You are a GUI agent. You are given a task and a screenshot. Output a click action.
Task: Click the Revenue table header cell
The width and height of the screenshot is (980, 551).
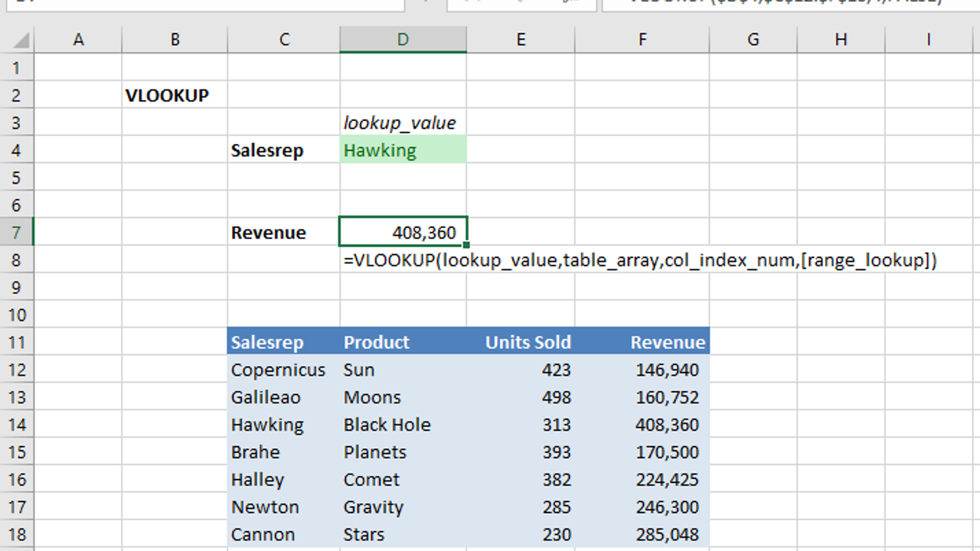point(642,342)
